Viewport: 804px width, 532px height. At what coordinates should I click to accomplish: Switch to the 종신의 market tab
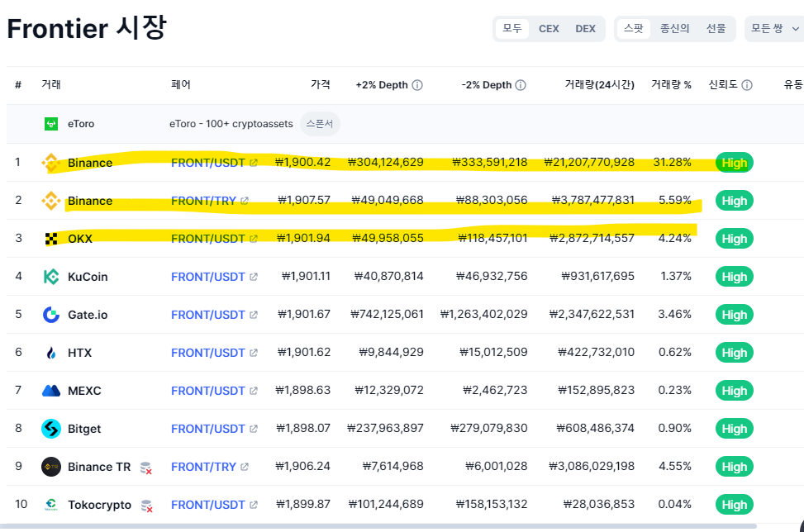pos(674,29)
